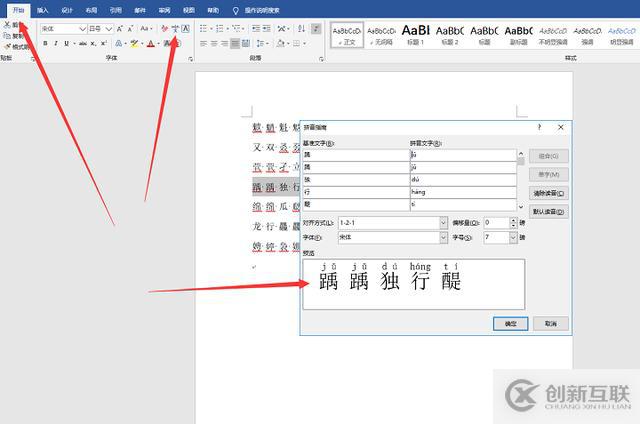Open the Paragraph dialog launcher
The image size is (640, 424).
(x=322, y=59)
